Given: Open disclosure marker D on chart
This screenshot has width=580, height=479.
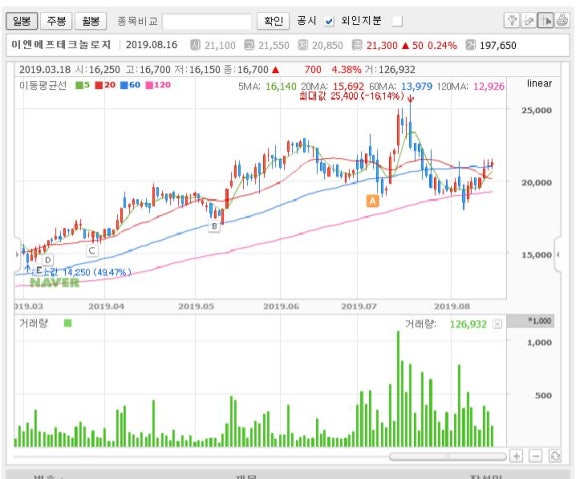Looking at the screenshot, I should pos(48,260).
